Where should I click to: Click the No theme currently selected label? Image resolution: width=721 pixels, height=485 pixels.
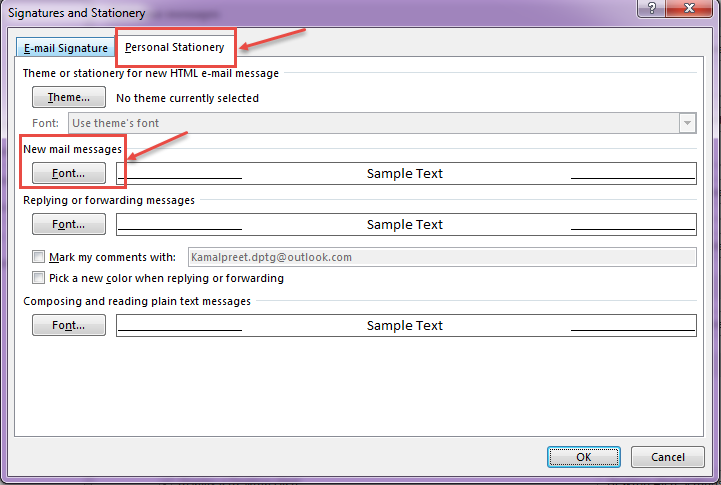coord(187,98)
